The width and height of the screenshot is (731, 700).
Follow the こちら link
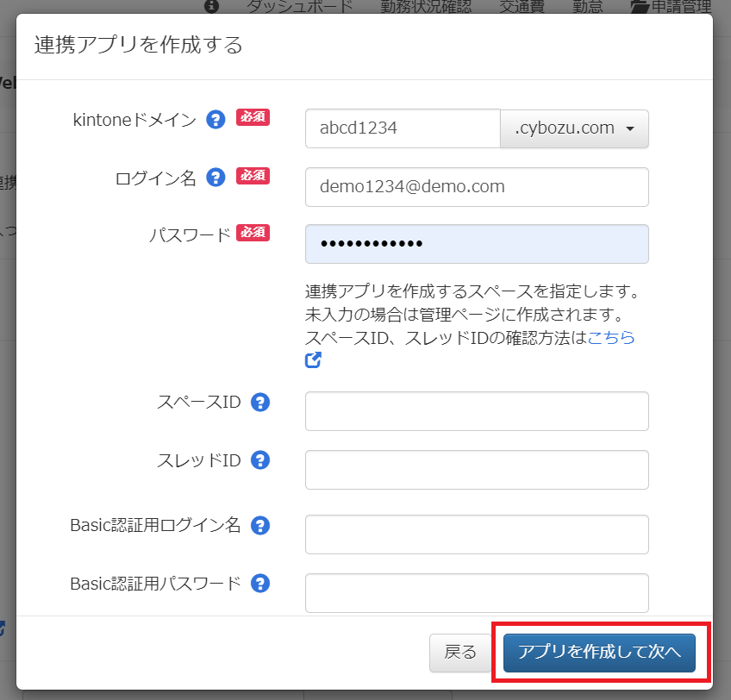[611, 337]
